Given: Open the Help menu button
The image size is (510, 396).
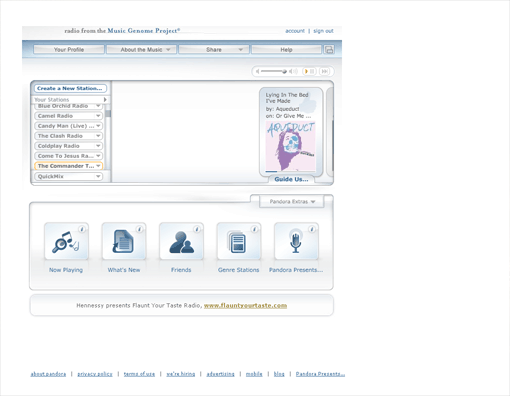Looking at the screenshot, I should click(286, 50).
